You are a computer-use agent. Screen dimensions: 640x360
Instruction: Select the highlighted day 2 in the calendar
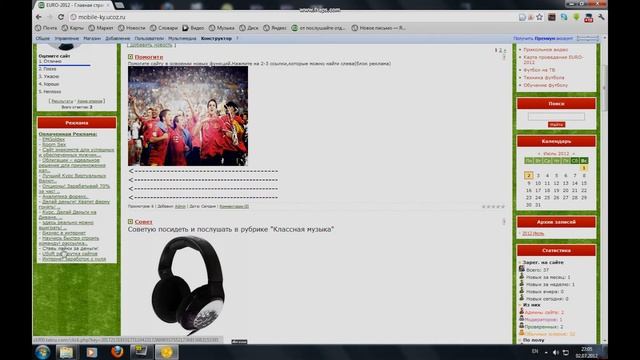pyautogui.click(x=529, y=176)
